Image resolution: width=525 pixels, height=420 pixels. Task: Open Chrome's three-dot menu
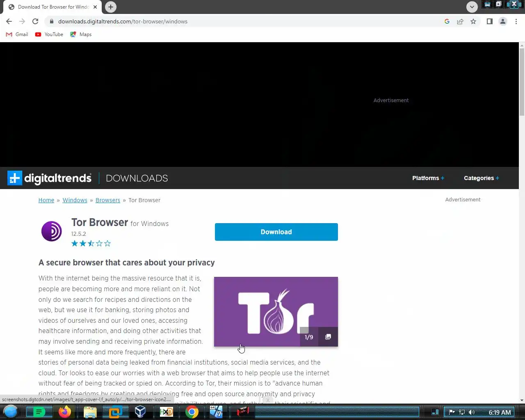click(x=516, y=21)
